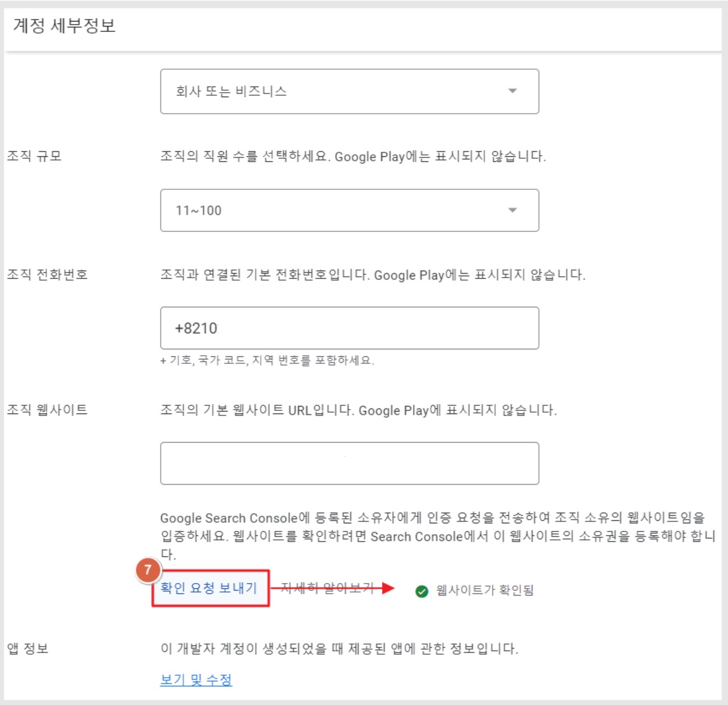728x705 pixels.
Task: Click the 조직 규모 label
Action: coord(34,156)
